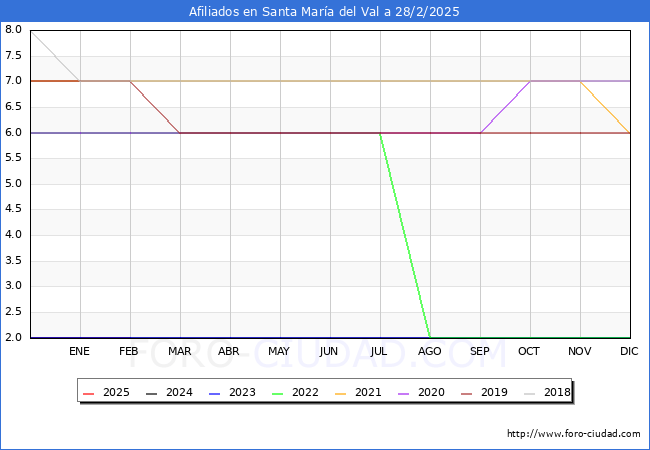
Task: Click the 2025 red legend swatch
Action: 89,393
